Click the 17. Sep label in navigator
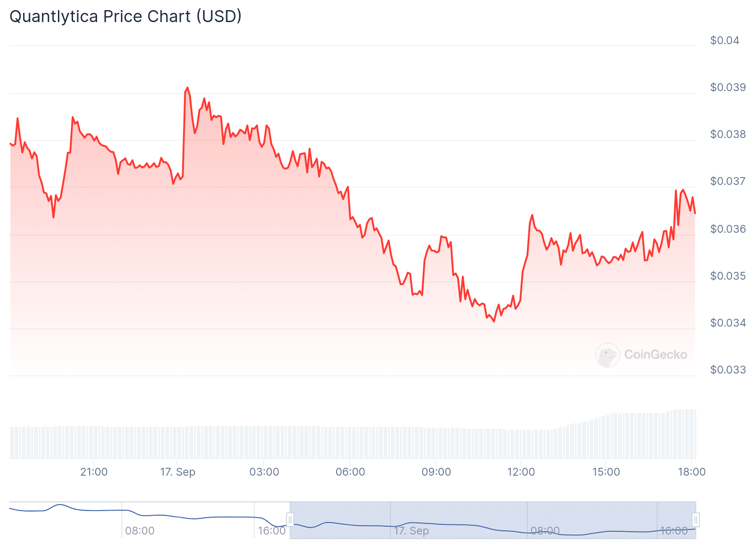 click(411, 531)
